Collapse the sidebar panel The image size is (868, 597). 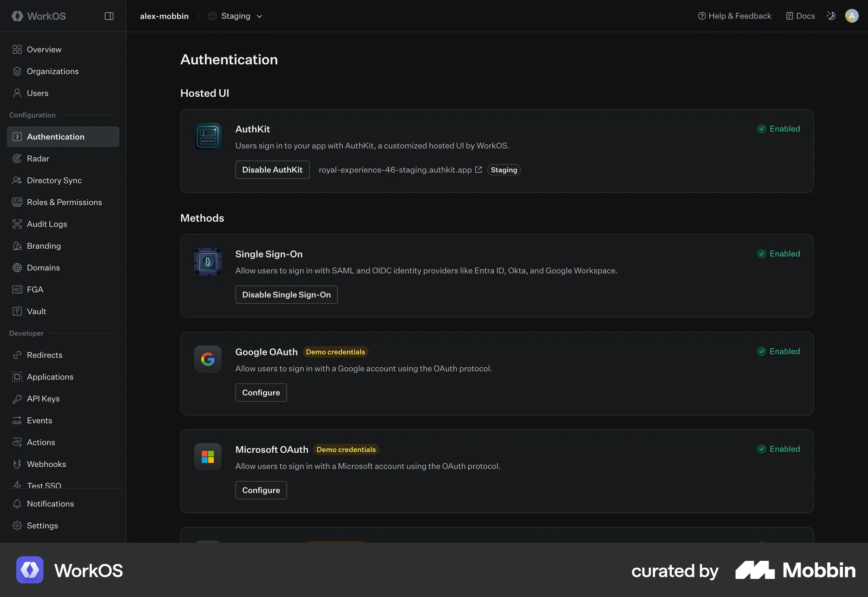[109, 16]
